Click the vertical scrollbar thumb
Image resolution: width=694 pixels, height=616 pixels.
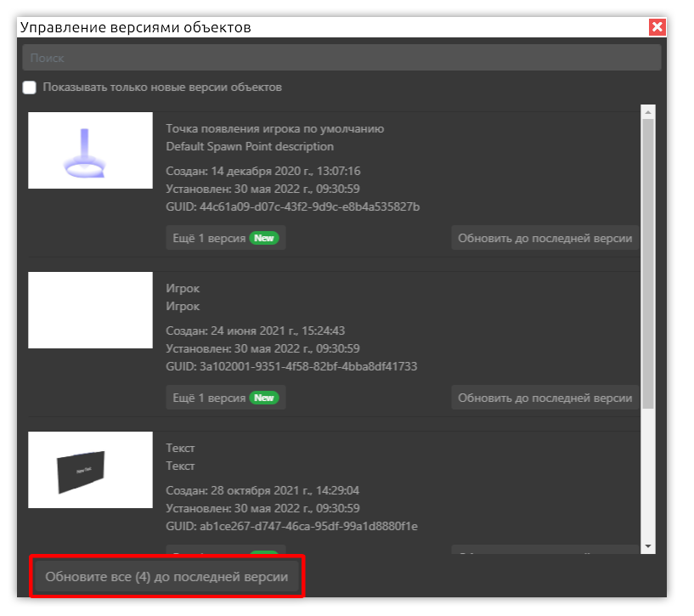point(648,263)
